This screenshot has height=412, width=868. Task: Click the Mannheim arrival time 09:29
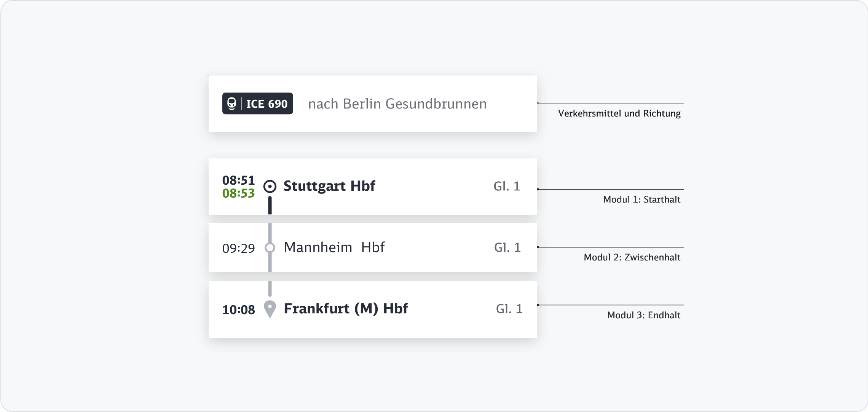[x=238, y=248]
